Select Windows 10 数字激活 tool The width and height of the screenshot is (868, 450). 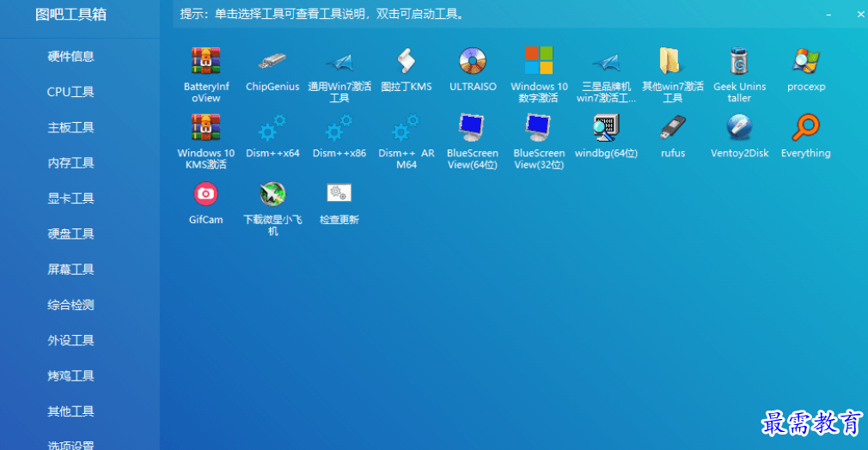539,60
